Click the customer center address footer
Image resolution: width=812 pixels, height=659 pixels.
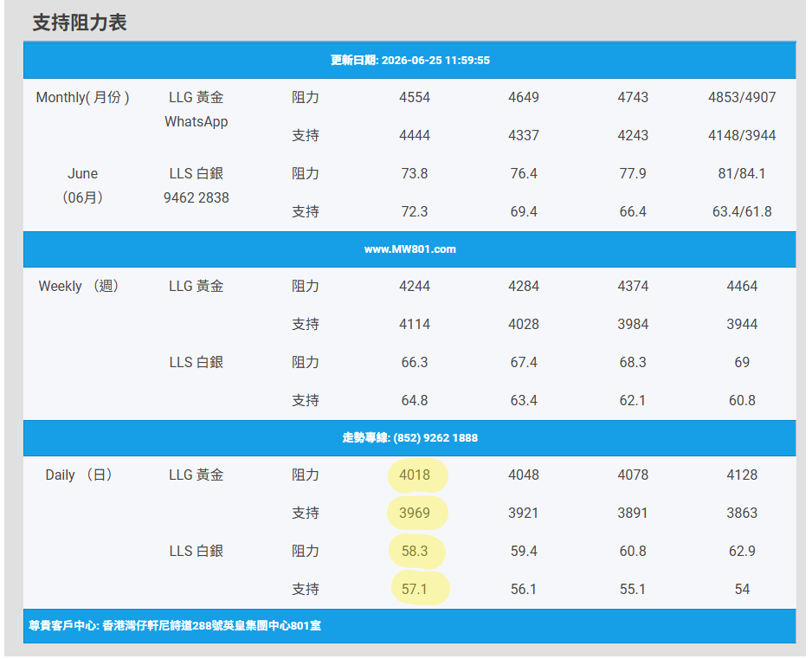[x=175, y=626]
